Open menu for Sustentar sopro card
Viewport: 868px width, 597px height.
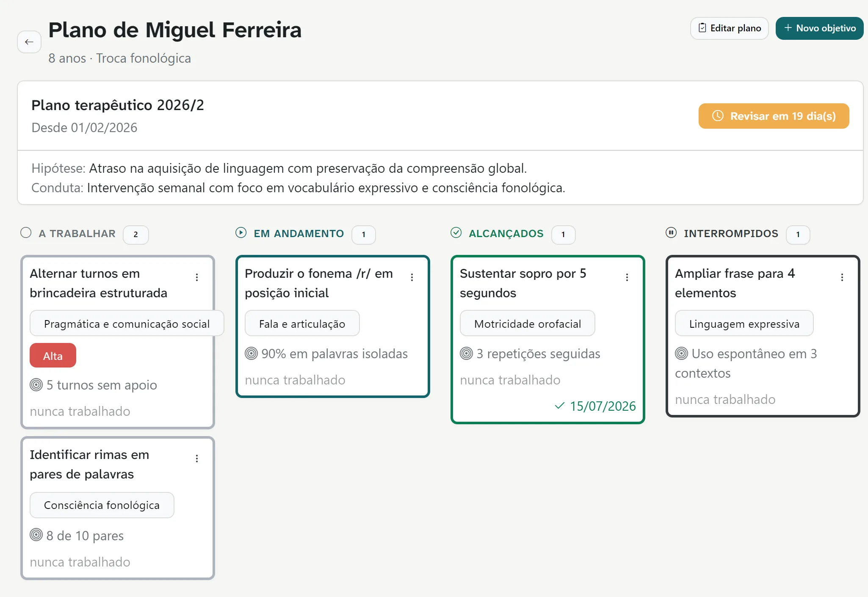point(627,277)
